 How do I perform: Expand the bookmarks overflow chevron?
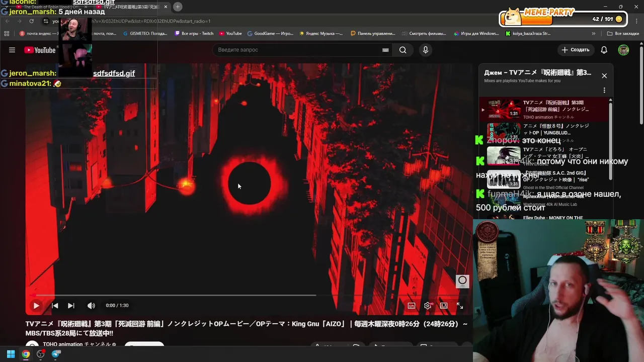[593, 34]
